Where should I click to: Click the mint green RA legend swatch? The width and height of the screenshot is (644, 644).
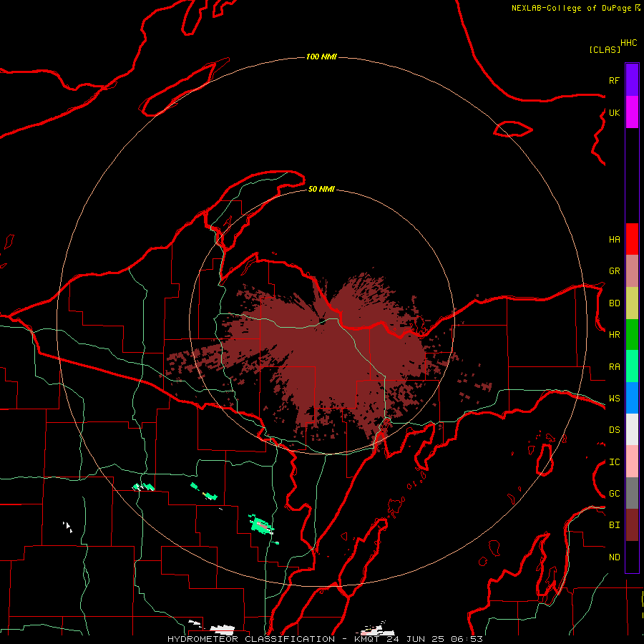click(632, 366)
